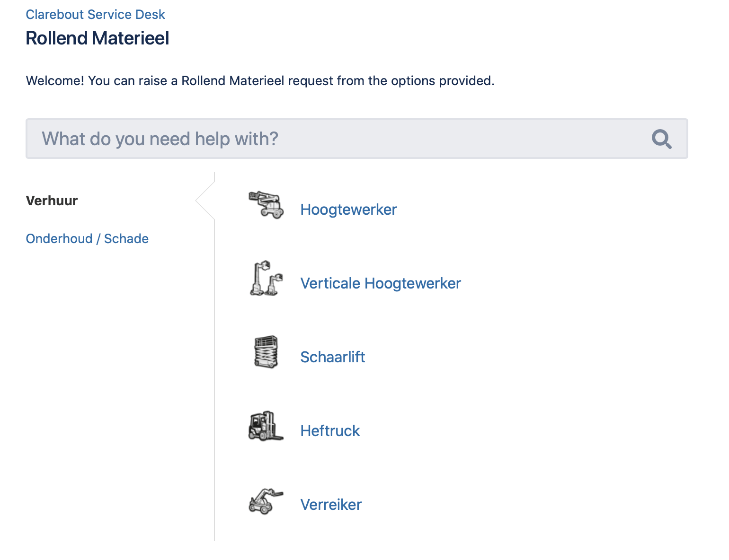Screen dimensions: 729x560
Task: Open the Hoogtewerker request link
Action: (348, 210)
